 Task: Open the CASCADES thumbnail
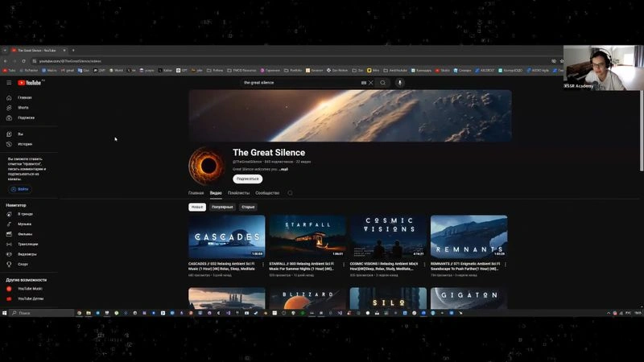point(227,237)
